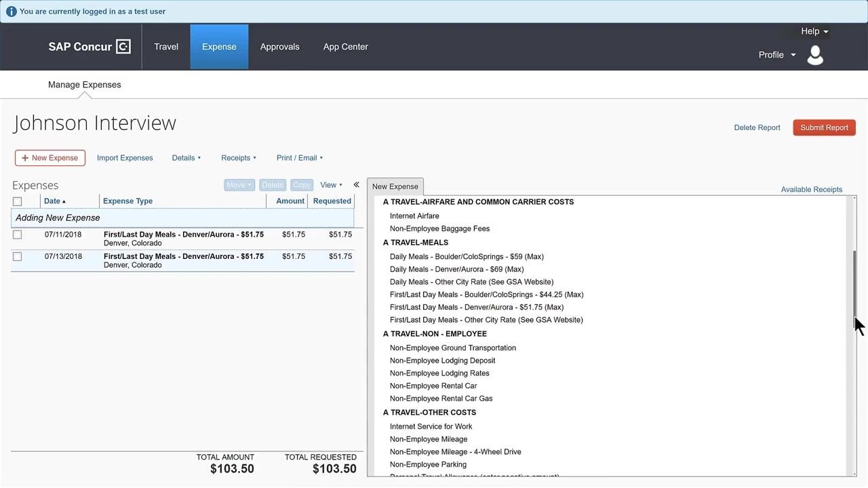
Task: Click the info icon in login banner
Action: point(11,12)
